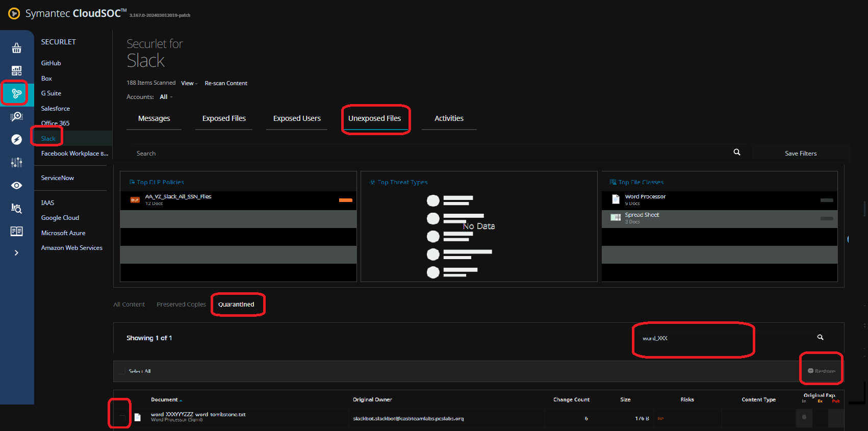Switch to the Activities tab
868x431 pixels.
click(449, 118)
